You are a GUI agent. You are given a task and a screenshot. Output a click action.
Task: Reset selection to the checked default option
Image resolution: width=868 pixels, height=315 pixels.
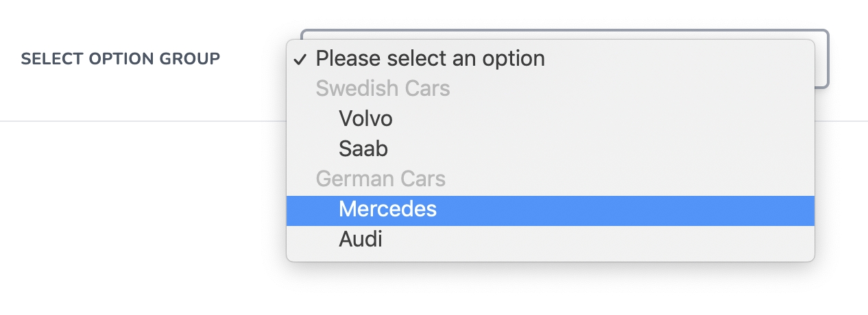point(430,58)
